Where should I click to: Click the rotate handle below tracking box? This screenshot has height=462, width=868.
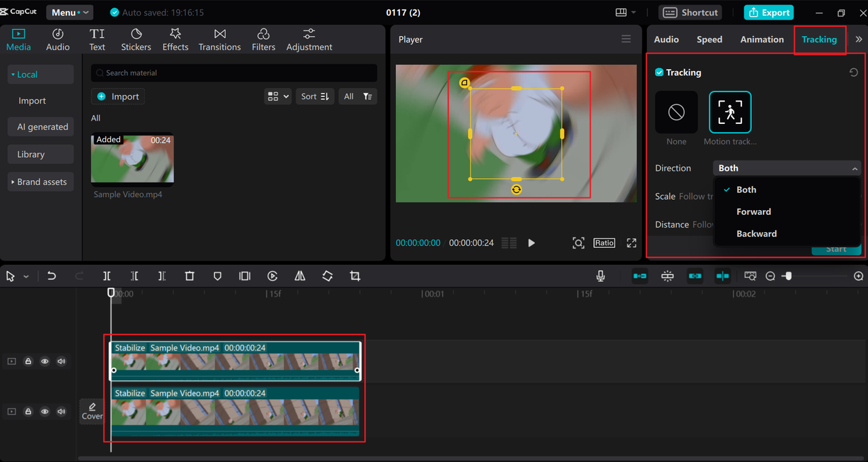[x=516, y=190]
